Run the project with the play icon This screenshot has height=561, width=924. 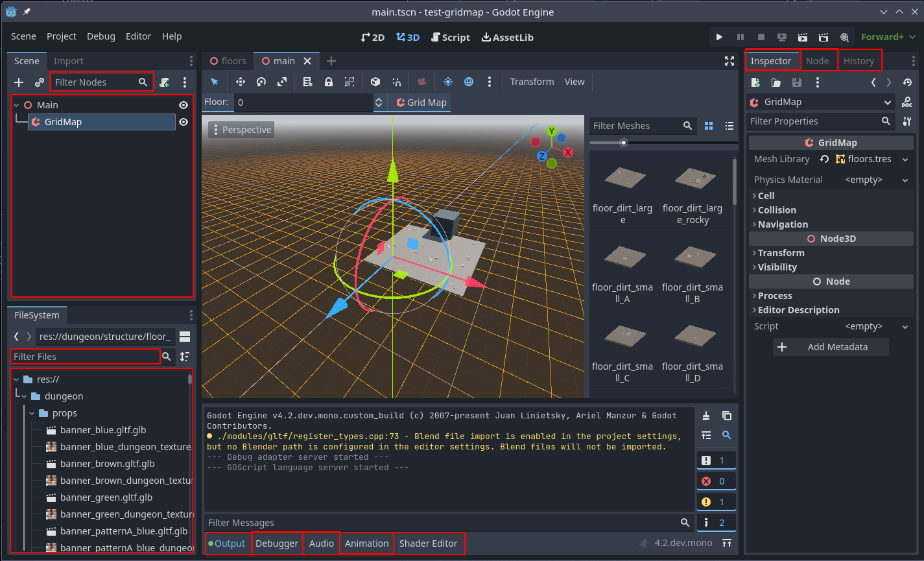(x=719, y=37)
